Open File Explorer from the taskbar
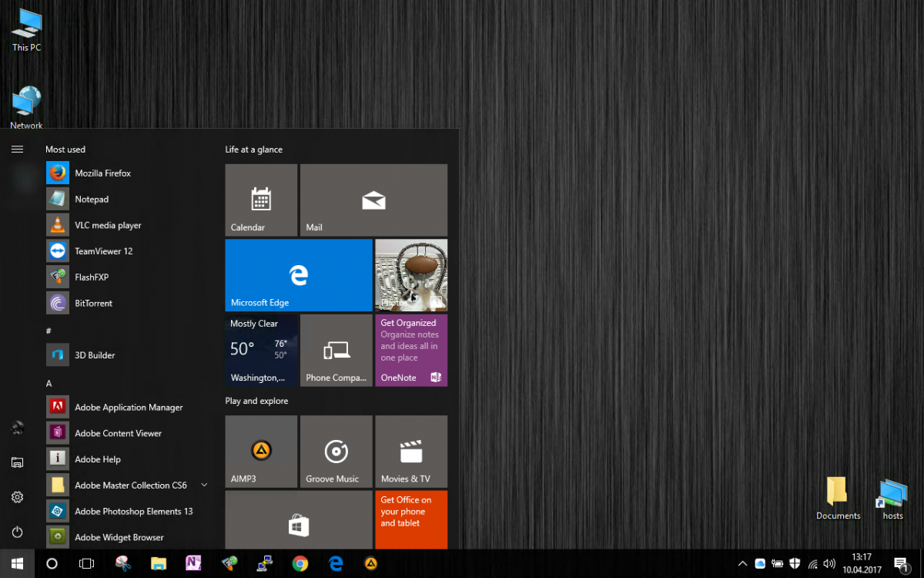This screenshot has width=924, height=578. [x=158, y=563]
